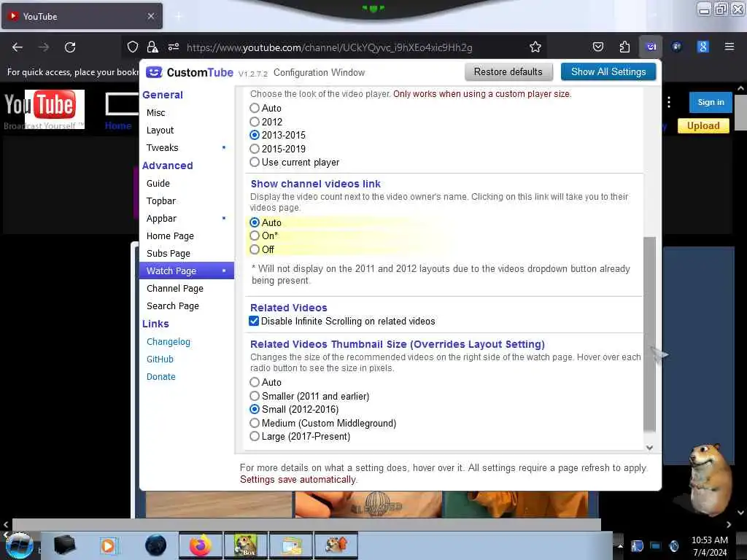Click the tracking protection shield icon
Viewport: 747px width, 560px height.
pos(133,47)
